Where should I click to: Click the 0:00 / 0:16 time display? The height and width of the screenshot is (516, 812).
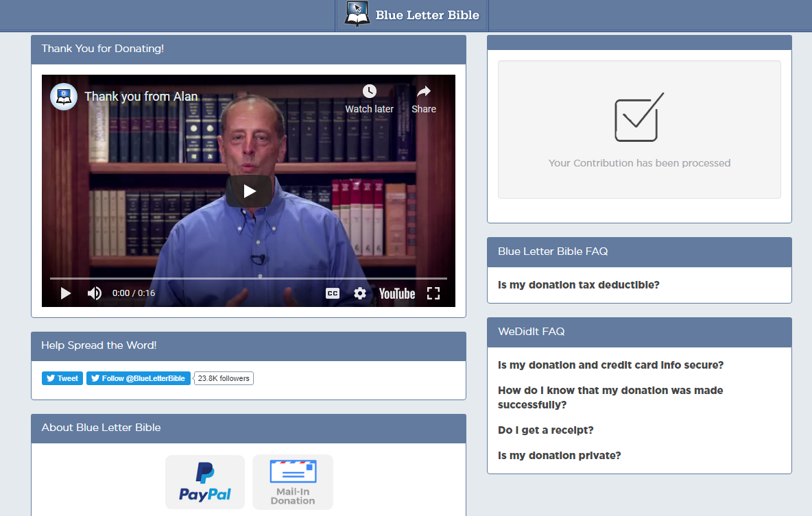point(134,293)
